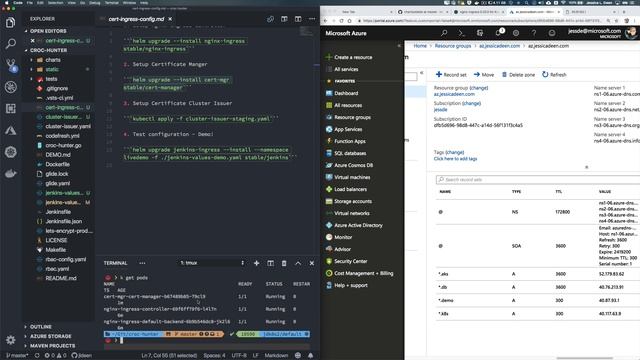Expand the charts folder
This screenshot has height=360, width=640.
pyautogui.click(x=53, y=60)
